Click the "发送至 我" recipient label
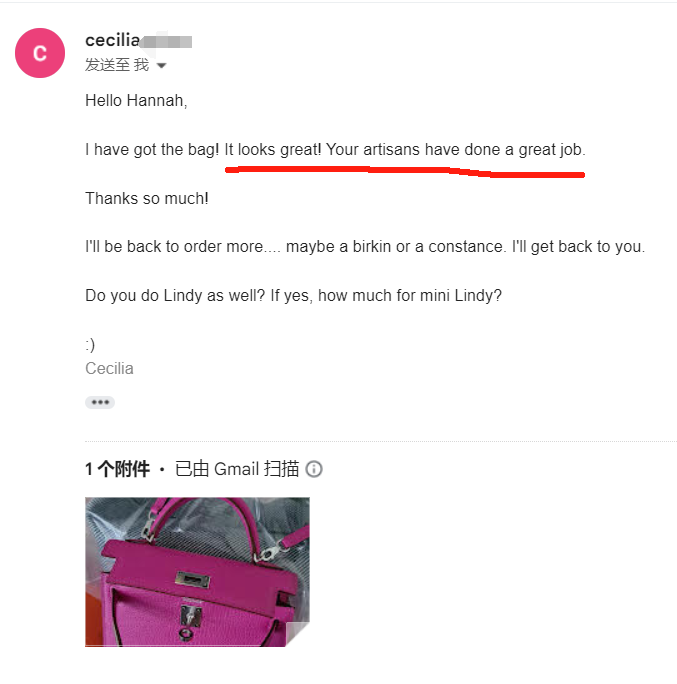The width and height of the screenshot is (677, 684). click(x=117, y=65)
